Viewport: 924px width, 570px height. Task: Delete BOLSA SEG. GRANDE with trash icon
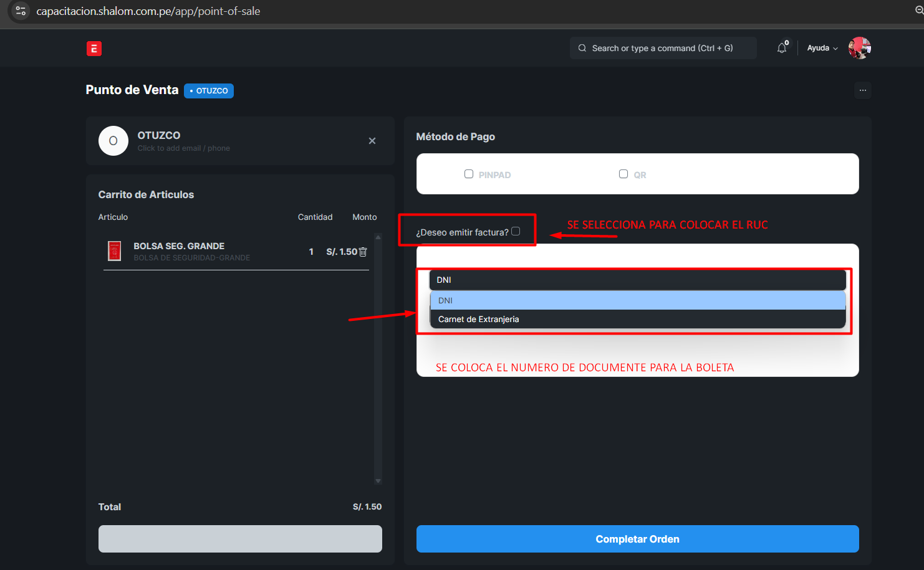click(363, 252)
